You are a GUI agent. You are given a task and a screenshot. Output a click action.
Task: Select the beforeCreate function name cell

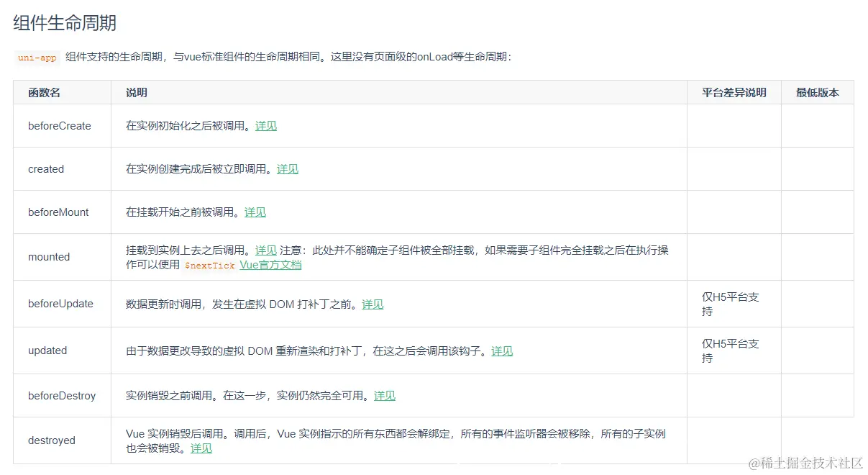tap(59, 125)
